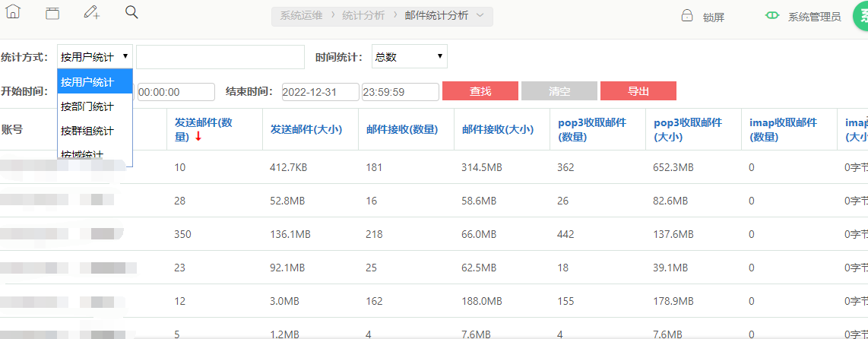Click the end date field 2022-12-31
Viewport: 868px width, 339px height.
320,92
